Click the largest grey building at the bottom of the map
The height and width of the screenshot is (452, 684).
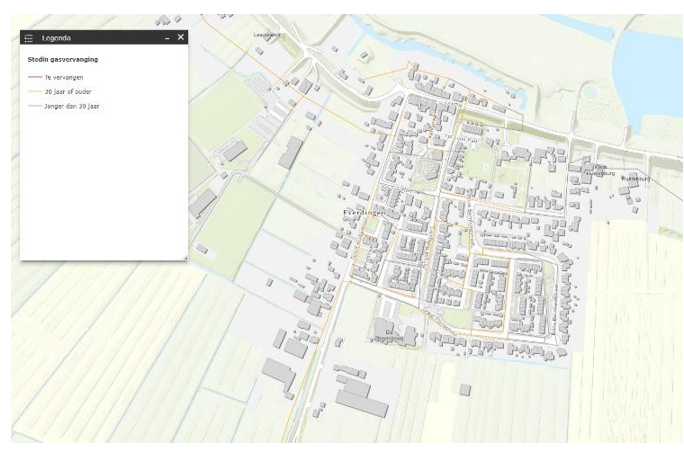(360, 398)
